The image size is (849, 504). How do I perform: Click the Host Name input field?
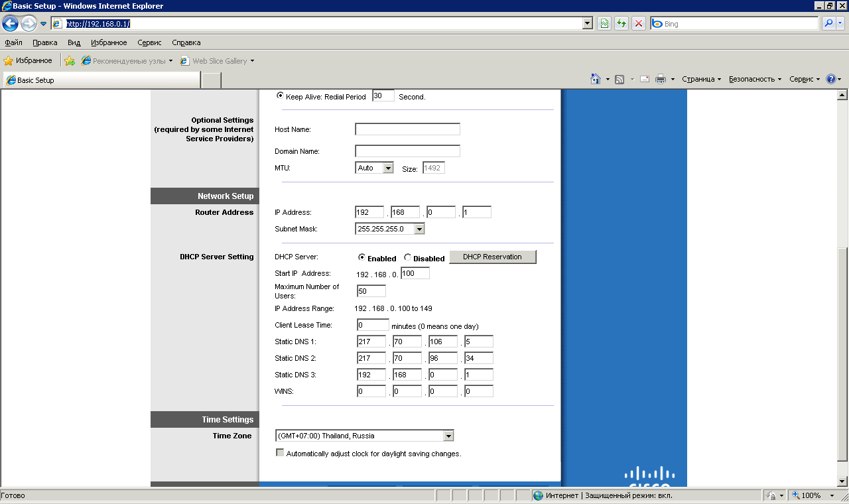(407, 129)
